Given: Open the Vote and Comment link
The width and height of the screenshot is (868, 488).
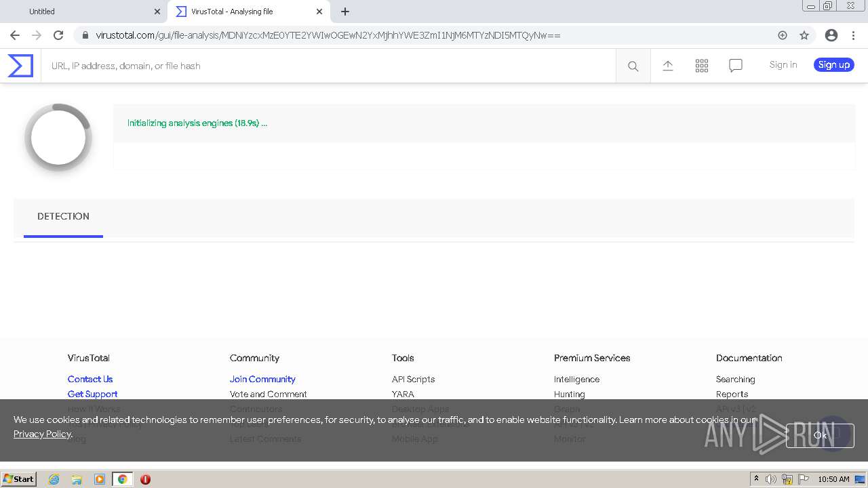Looking at the screenshot, I should [x=268, y=394].
